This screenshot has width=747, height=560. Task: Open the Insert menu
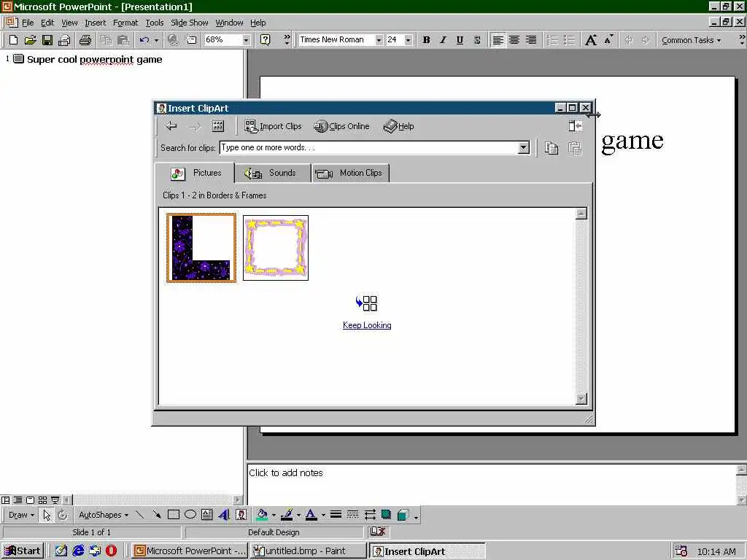(96, 23)
